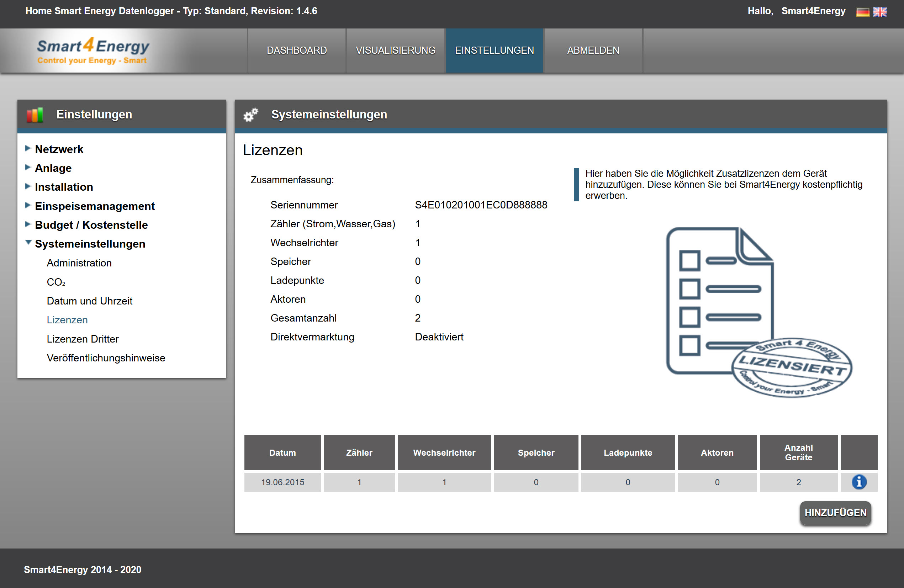Click the Gesamtanzahl label
This screenshot has width=904, height=588.
click(x=303, y=318)
